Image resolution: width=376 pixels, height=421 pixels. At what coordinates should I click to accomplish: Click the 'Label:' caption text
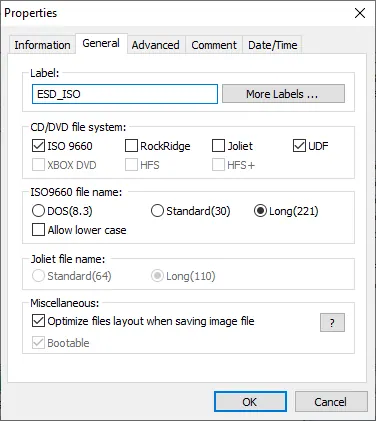45,73
